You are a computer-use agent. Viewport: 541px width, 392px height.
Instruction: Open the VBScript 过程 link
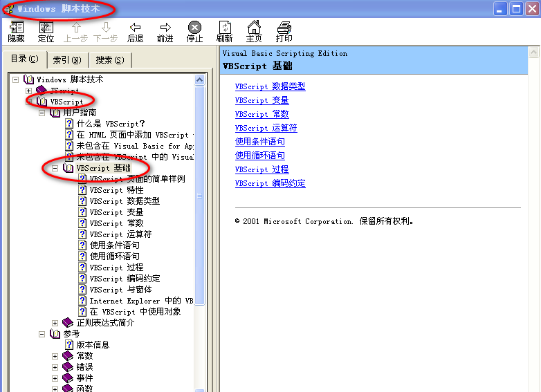(x=262, y=169)
